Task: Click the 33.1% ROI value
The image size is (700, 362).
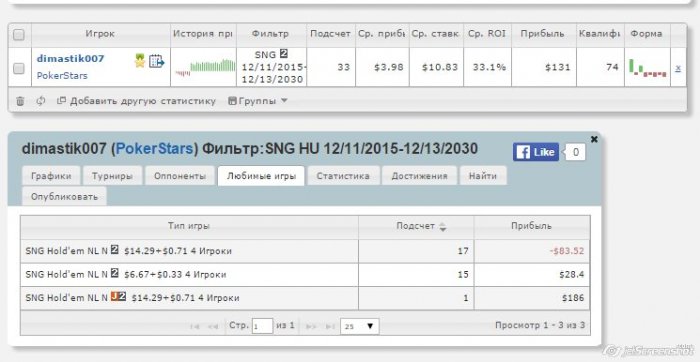Action: pos(489,67)
